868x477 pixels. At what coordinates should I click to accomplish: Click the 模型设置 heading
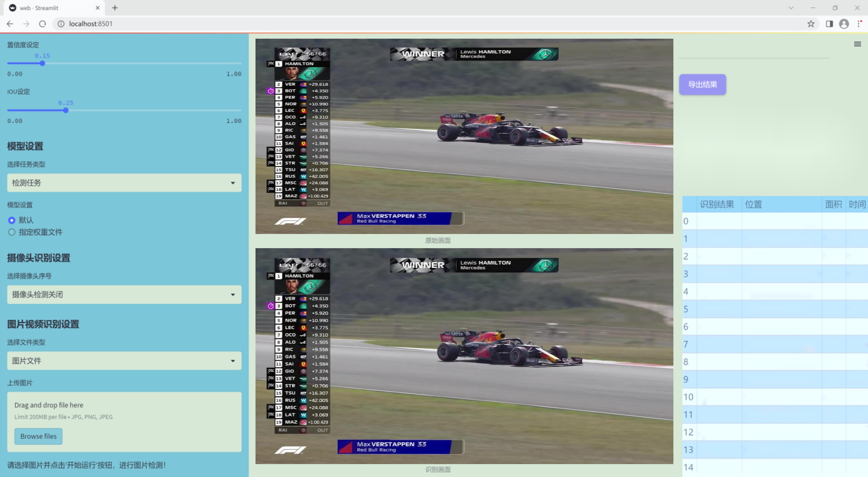25,146
